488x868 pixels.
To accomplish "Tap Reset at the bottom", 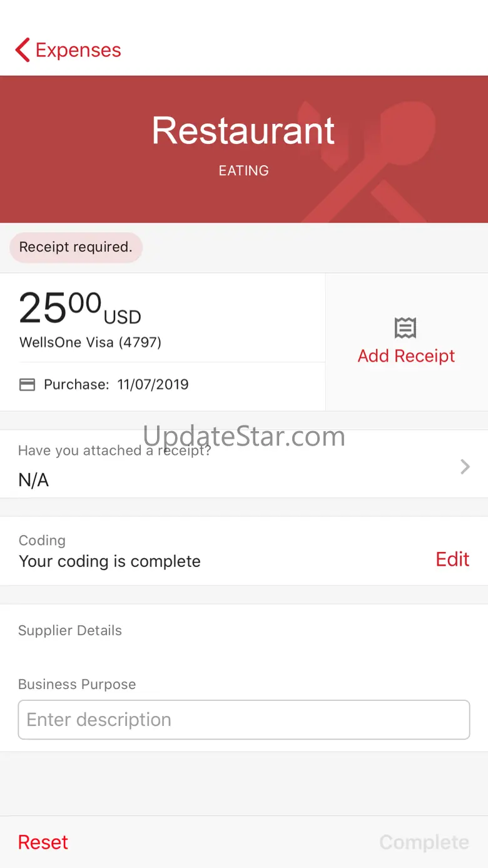I will 43,842.
